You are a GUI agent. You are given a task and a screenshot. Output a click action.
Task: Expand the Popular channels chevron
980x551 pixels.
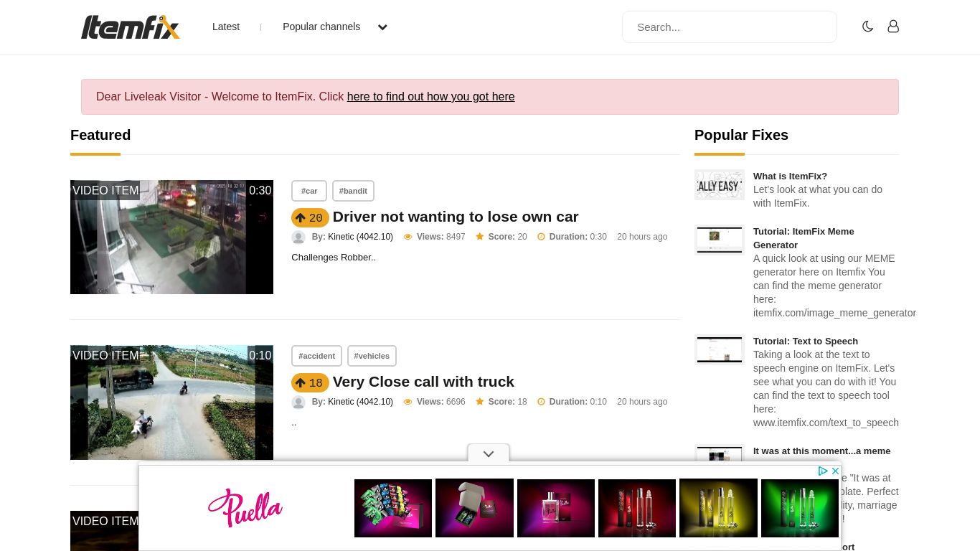[382, 27]
